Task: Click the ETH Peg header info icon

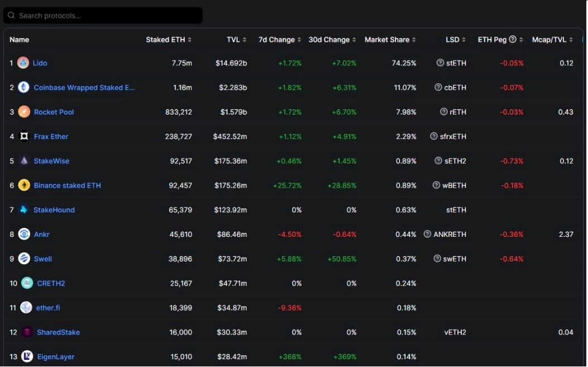Action: click(512, 40)
